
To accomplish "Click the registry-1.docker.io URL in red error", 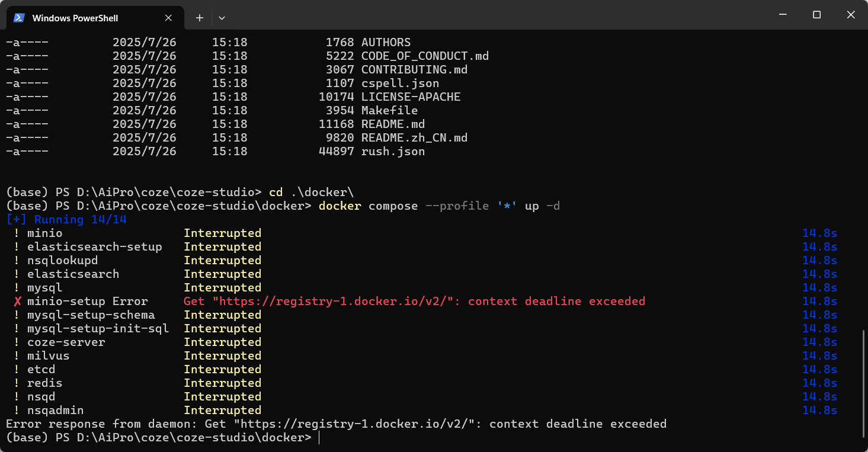I will point(337,302).
